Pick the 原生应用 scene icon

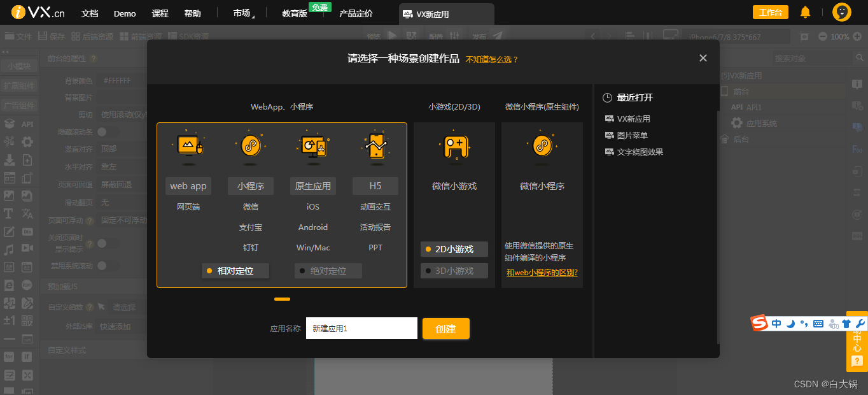tap(313, 147)
